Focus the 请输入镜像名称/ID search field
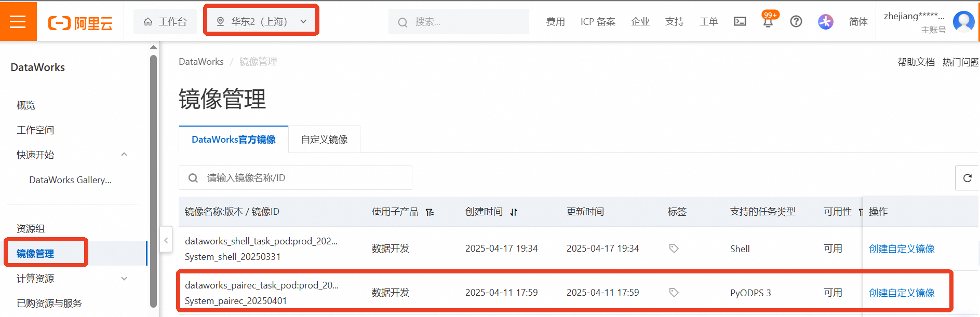Image resolution: width=980 pixels, height=317 pixels. [296, 178]
